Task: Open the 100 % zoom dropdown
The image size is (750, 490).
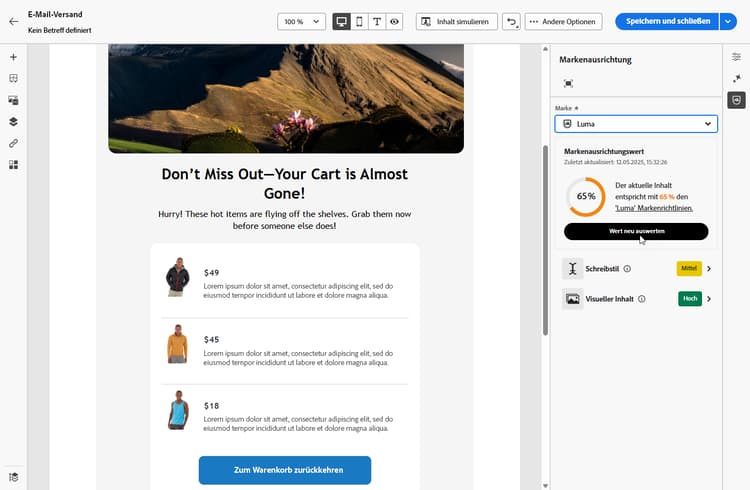Action: tap(301, 22)
